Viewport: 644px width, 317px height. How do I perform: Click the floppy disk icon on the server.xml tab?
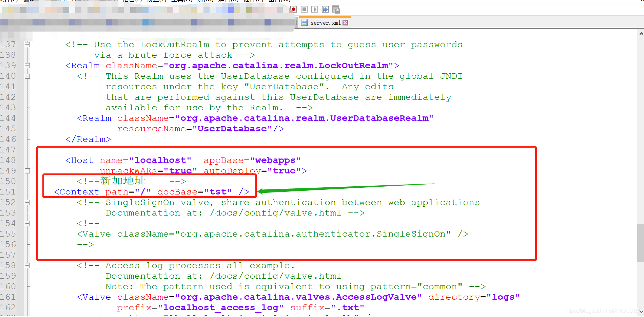(x=304, y=23)
